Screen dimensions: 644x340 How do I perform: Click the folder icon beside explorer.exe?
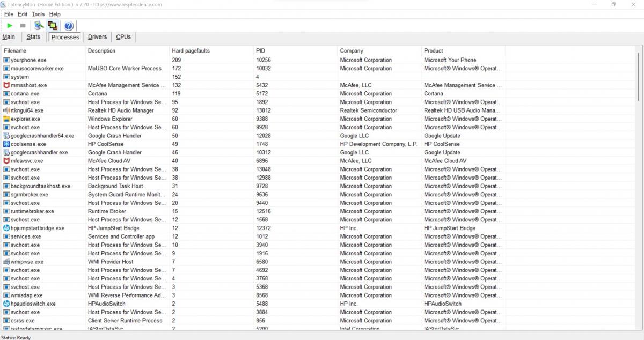tap(6, 119)
